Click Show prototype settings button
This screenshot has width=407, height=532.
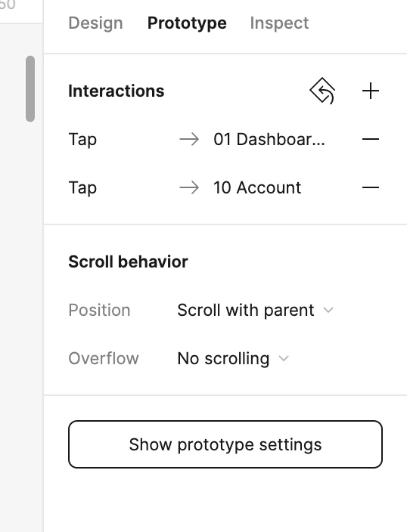[225, 444]
